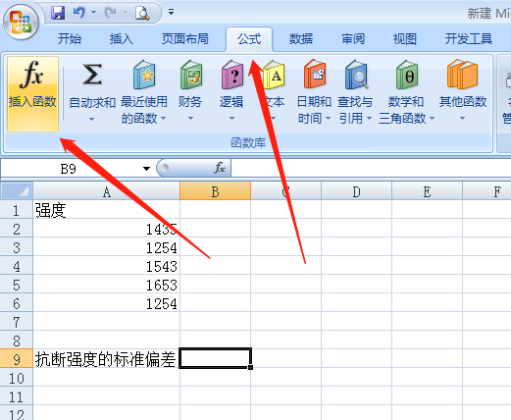Expand the 其他函数 dropdown arrow
This screenshot has height=420, width=511.
pyautogui.click(x=462, y=119)
